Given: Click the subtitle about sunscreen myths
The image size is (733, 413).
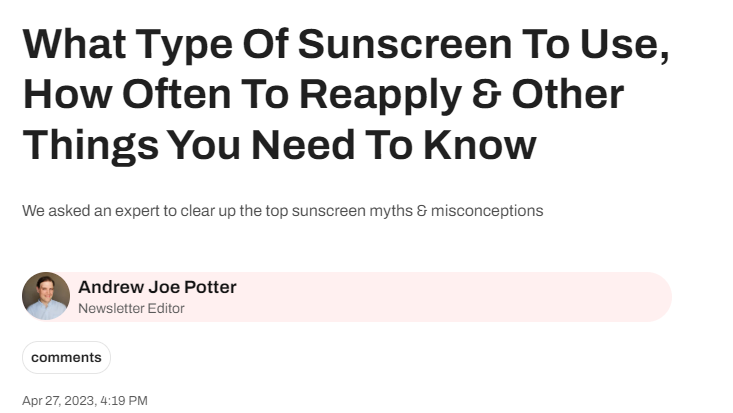Looking at the screenshot, I should click(x=282, y=211).
